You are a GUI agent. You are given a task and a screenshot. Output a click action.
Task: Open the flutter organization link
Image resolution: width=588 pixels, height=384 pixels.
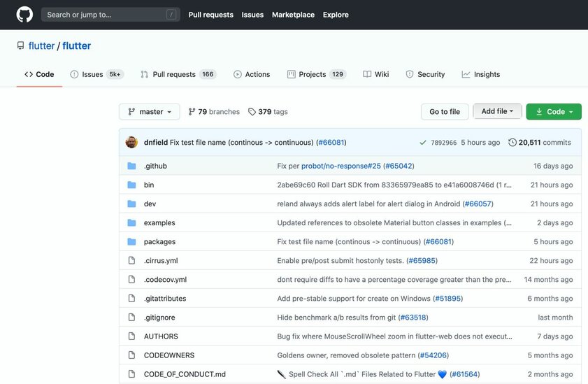click(x=42, y=45)
